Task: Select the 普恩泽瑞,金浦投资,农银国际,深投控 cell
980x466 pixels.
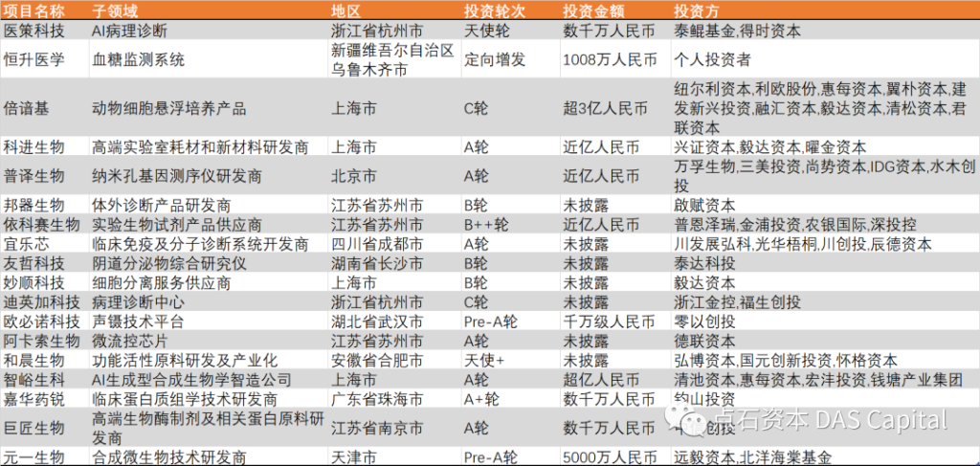Action: tap(826, 224)
